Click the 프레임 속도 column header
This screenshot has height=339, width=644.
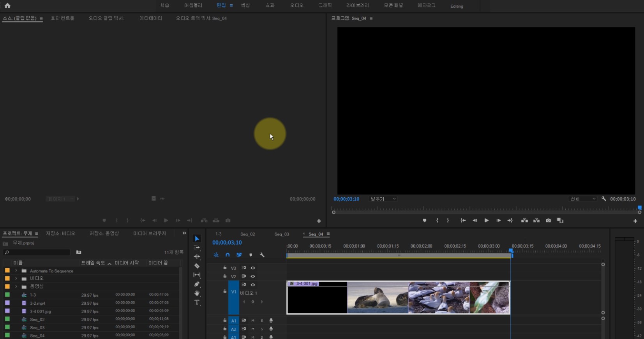coord(93,263)
